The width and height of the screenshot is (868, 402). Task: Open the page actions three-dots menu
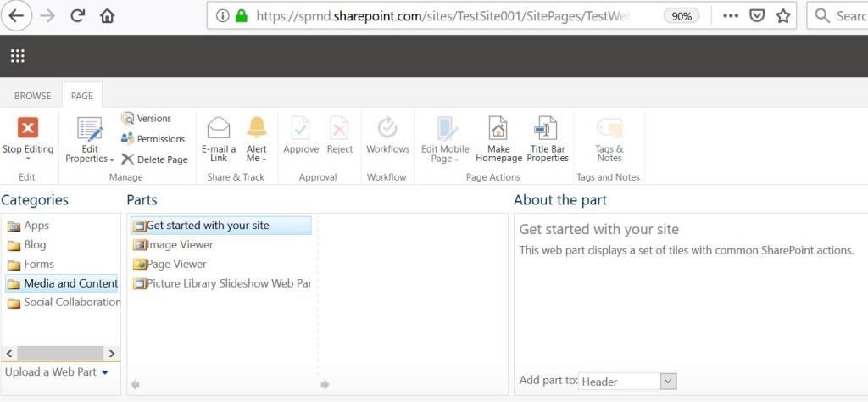731,16
